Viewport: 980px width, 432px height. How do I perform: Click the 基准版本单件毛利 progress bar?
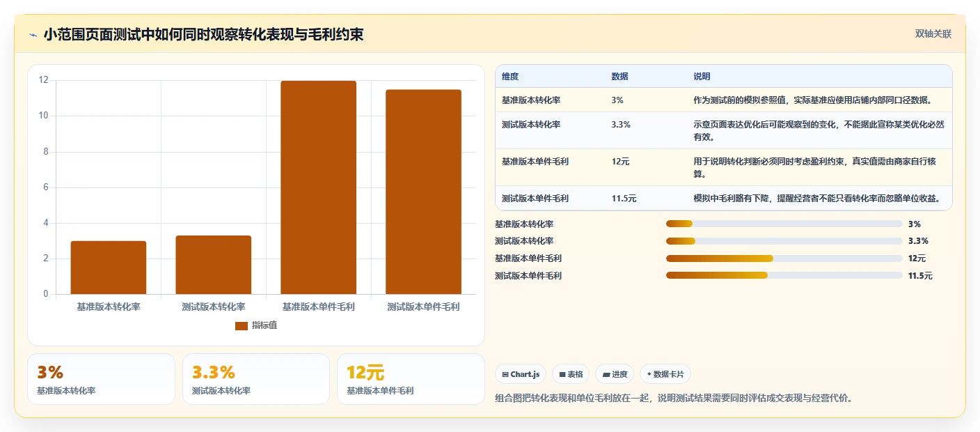784,259
